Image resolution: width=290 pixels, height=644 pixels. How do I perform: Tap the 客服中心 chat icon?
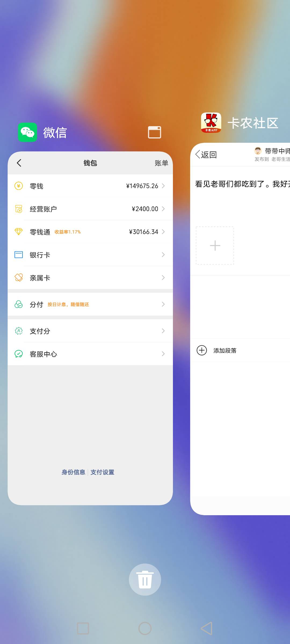click(19, 354)
